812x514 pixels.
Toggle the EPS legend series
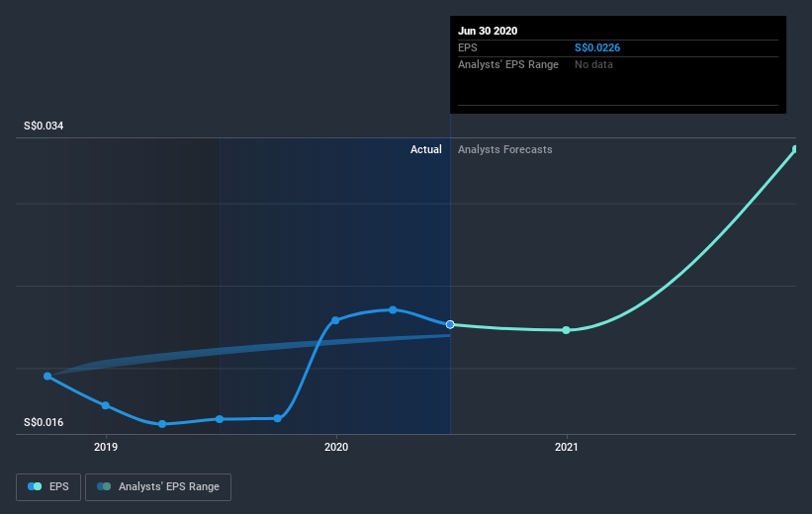click(x=48, y=486)
